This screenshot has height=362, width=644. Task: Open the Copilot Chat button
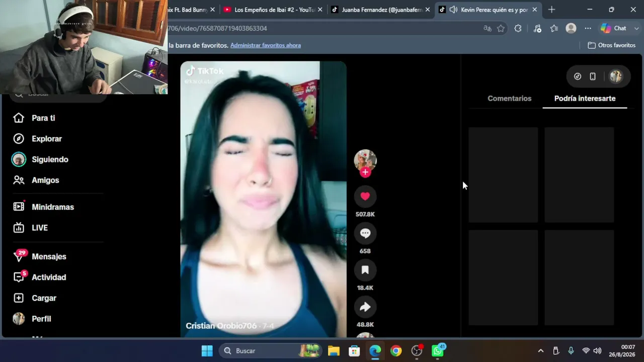click(614, 29)
